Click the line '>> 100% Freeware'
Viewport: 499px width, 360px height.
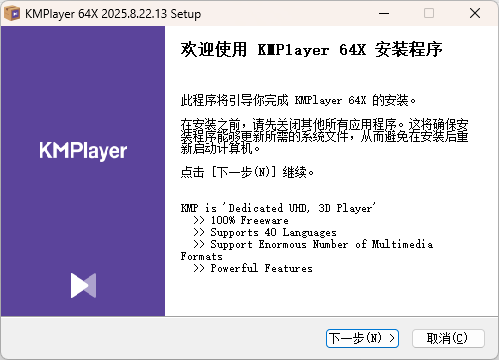241,220
